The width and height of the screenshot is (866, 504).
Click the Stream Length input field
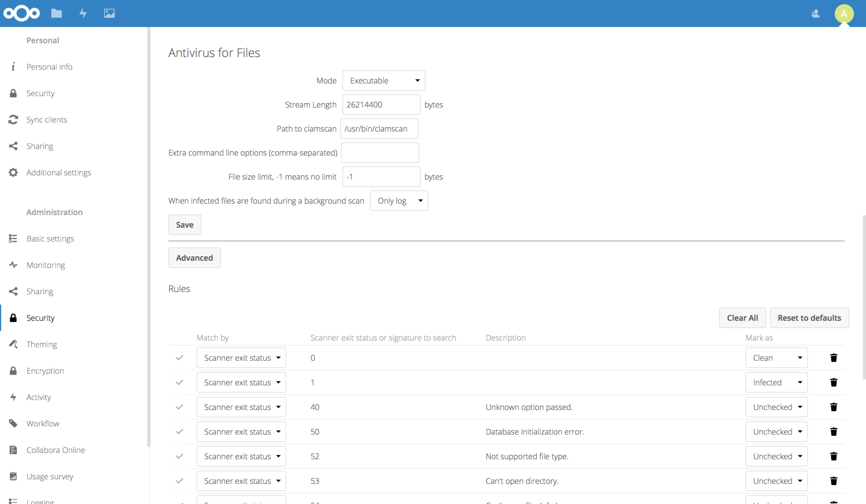(x=381, y=104)
